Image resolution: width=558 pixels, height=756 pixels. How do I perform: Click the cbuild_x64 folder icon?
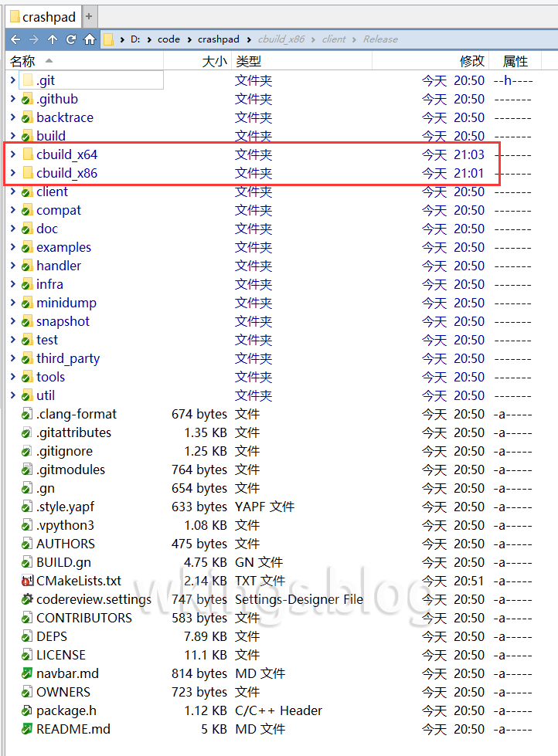tap(27, 154)
